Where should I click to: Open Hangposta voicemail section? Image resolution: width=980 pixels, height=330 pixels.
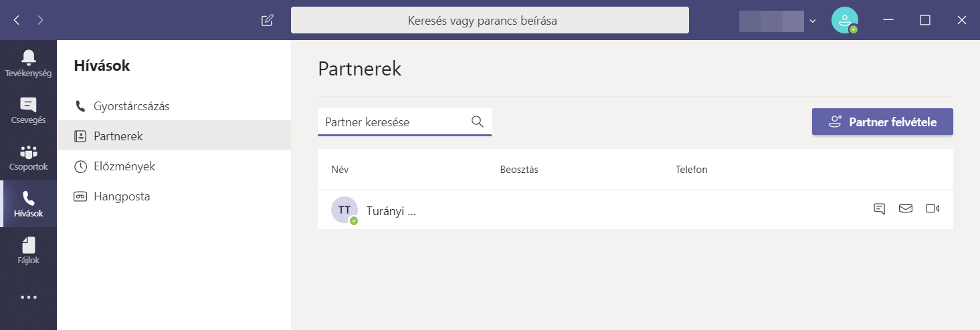pos(122,196)
